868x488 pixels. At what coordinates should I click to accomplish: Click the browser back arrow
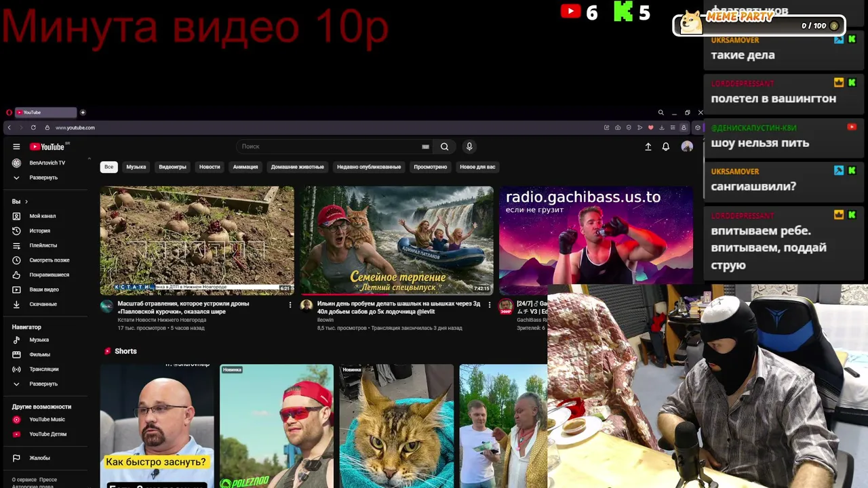9,127
